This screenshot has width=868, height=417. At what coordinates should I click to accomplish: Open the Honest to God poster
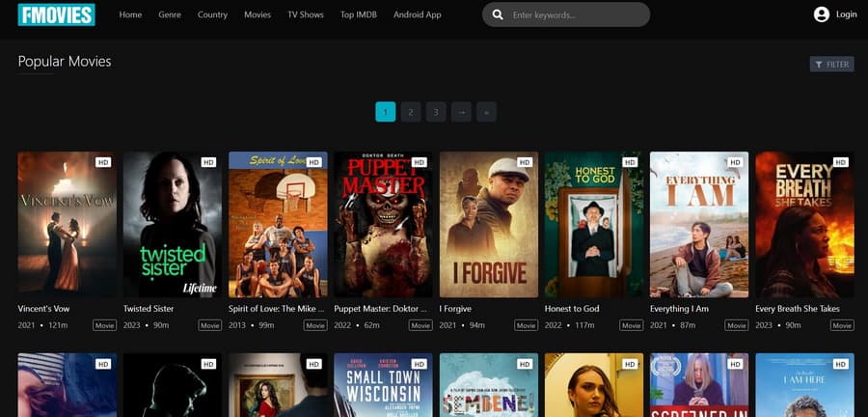click(594, 225)
